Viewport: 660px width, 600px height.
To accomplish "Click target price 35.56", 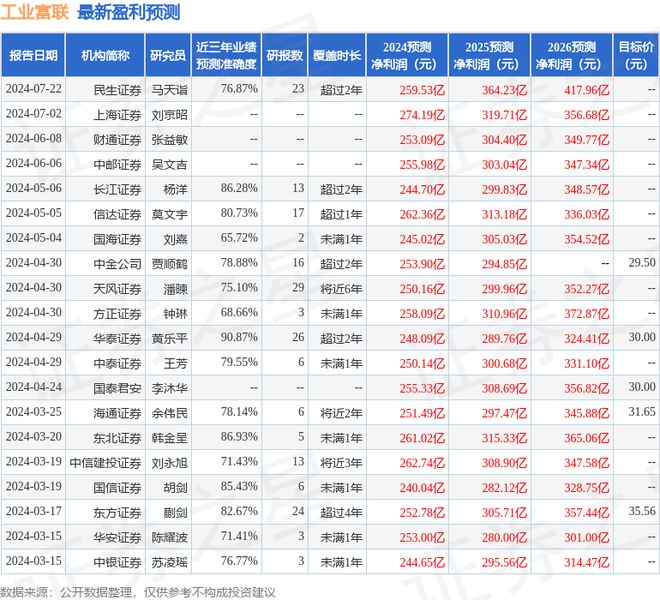I will point(642,511).
